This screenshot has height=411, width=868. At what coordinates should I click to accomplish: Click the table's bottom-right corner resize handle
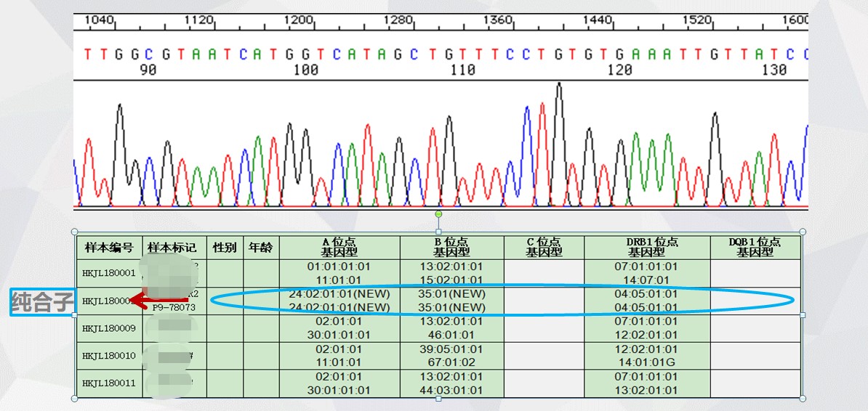tap(803, 399)
